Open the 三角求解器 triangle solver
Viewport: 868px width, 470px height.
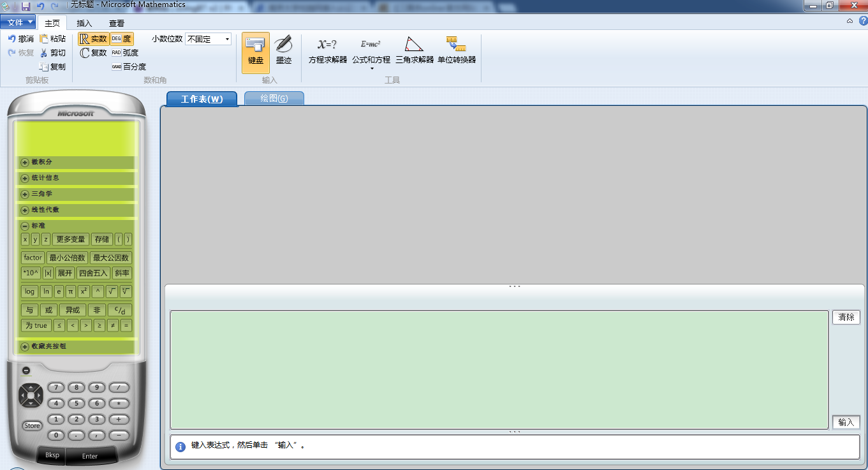coord(414,51)
